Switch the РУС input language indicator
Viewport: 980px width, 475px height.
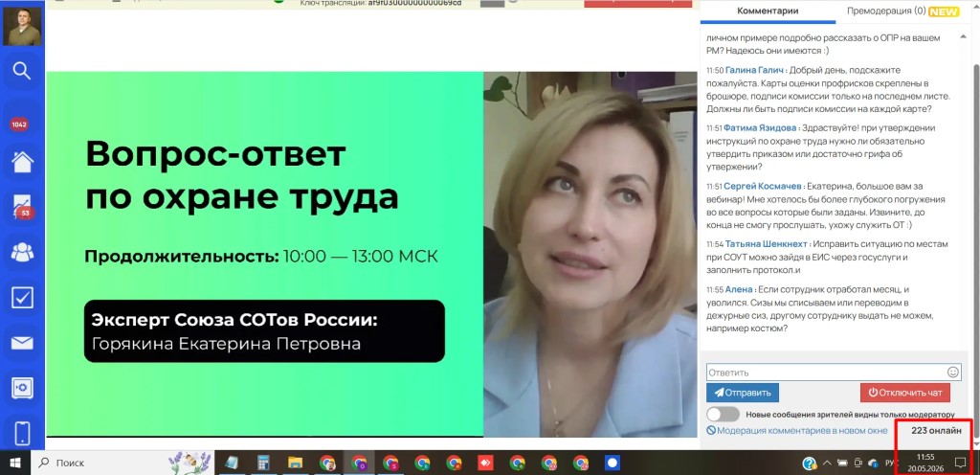click(x=892, y=464)
